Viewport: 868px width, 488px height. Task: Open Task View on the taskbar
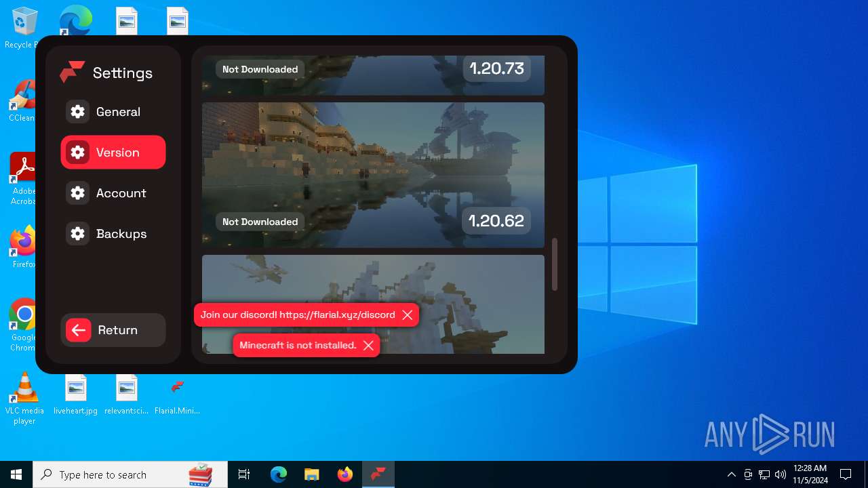pyautogui.click(x=244, y=474)
